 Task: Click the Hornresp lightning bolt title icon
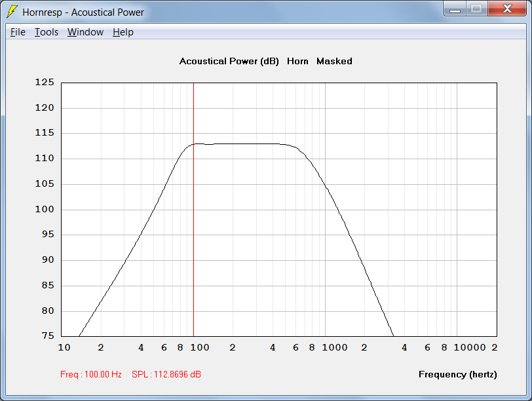click(x=12, y=12)
